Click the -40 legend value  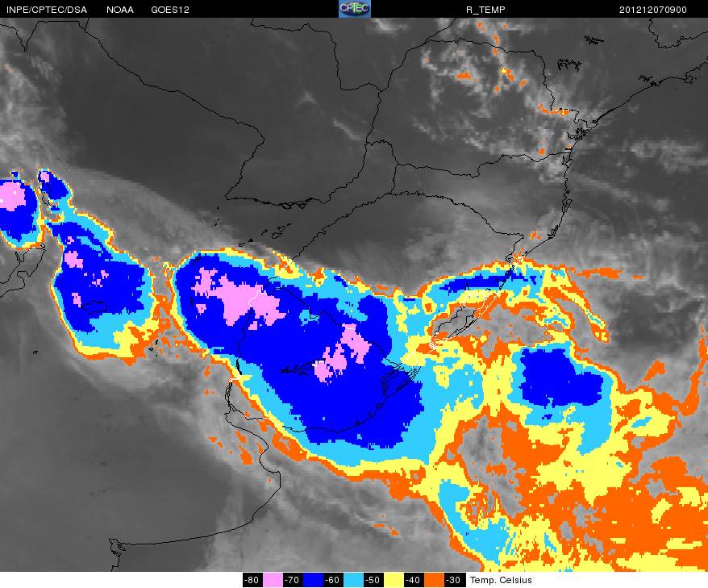pyautogui.click(x=414, y=580)
